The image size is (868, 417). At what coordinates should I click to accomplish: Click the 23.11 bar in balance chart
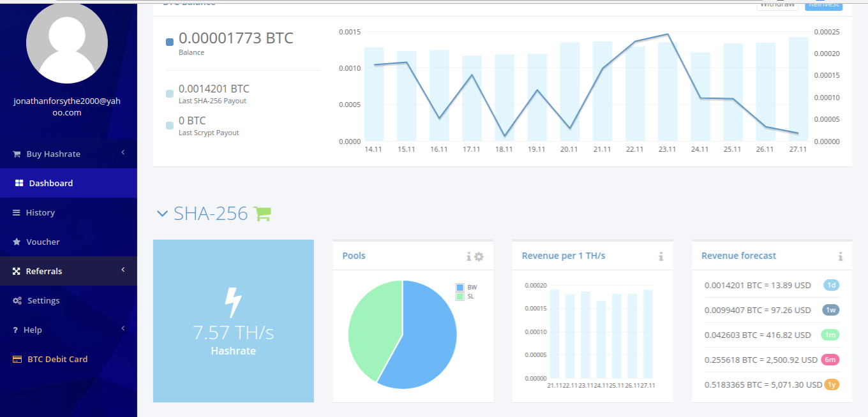point(668,91)
